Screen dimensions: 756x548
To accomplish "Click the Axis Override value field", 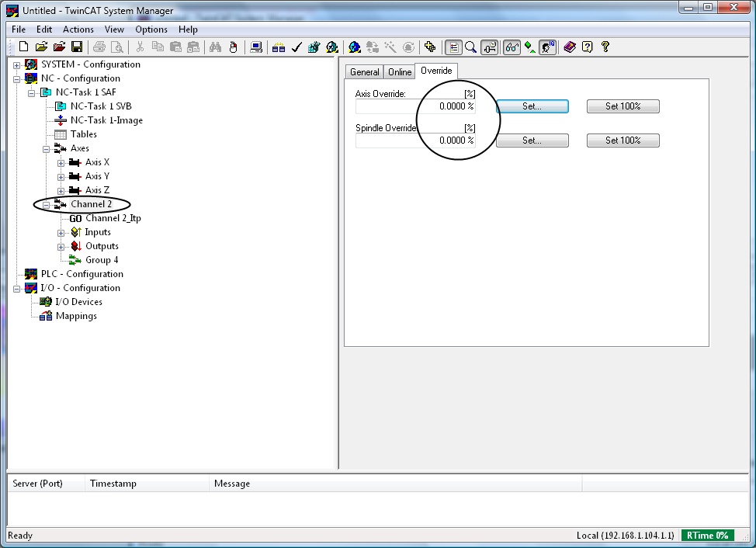I will coord(415,106).
